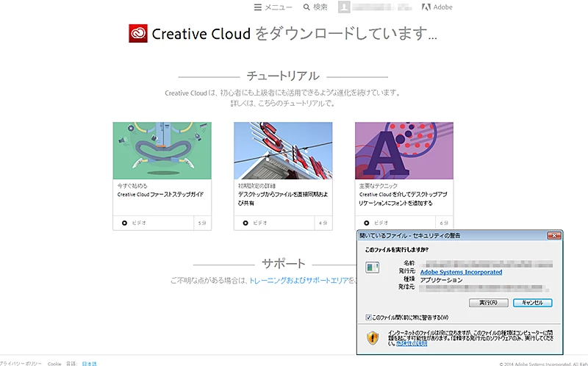The width and height of the screenshot is (588, 366).
Task: Open the Cookie footer link
Action: tap(54, 364)
